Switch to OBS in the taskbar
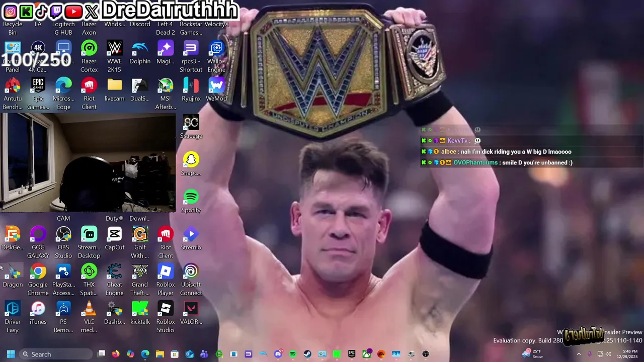Viewport: 644px width, 362px height. pyautogui.click(x=426, y=354)
